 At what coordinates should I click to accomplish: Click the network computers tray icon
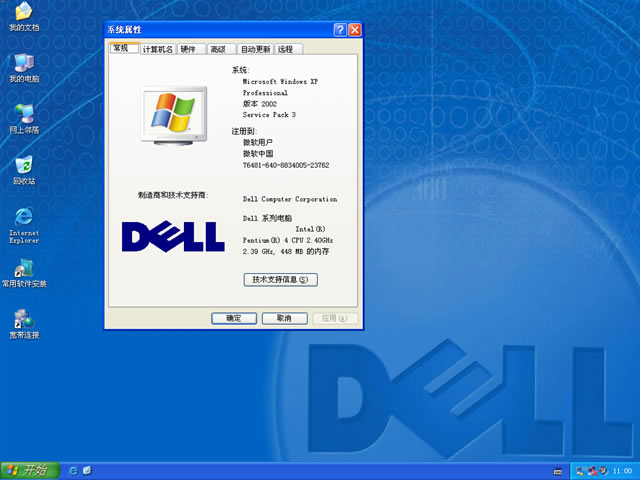pyautogui.click(x=580, y=471)
